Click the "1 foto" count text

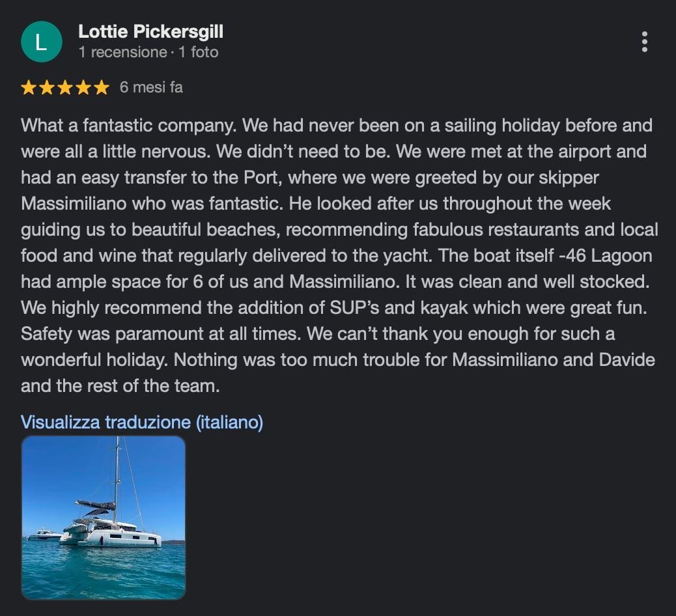pyautogui.click(x=199, y=52)
